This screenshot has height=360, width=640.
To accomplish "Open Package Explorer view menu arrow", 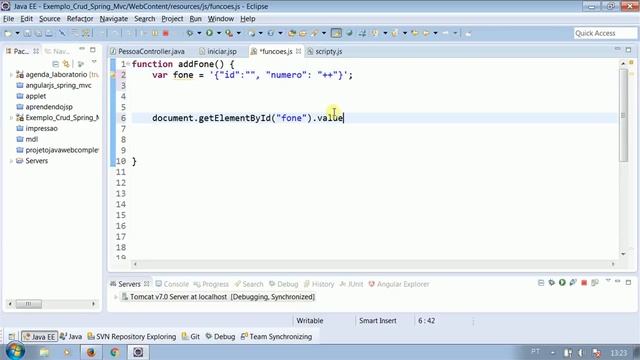I will [94, 62].
